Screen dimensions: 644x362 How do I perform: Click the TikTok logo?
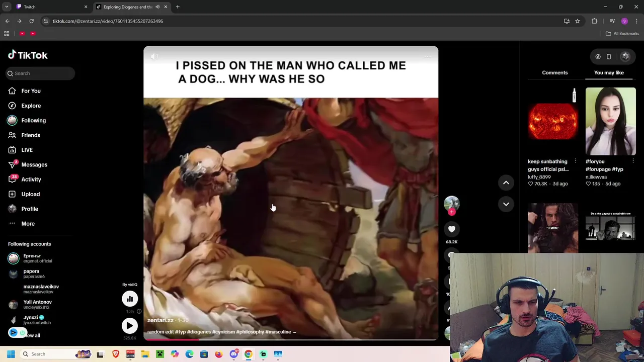pos(28,55)
